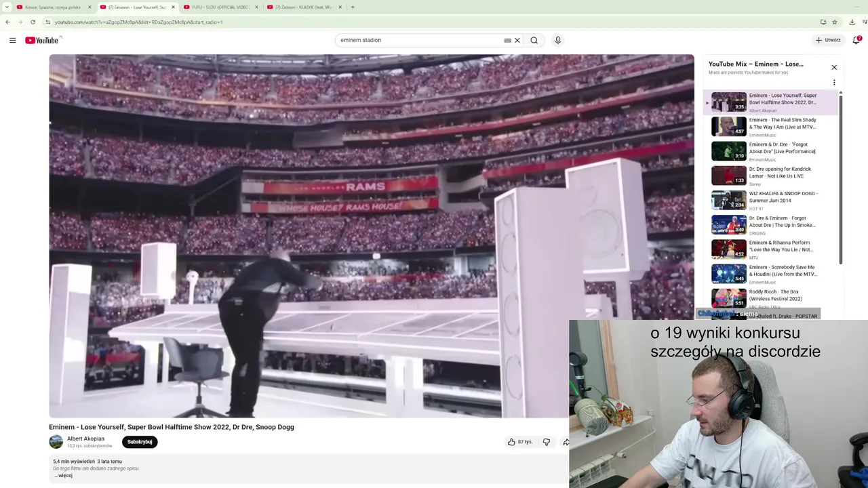The height and width of the screenshot is (488, 868).
Task: Go to YouTube home via logo
Action: pyautogui.click(x=41, y=40)
